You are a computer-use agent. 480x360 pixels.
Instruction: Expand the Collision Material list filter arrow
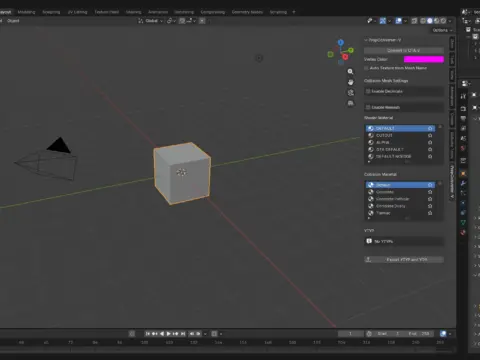[369, 218]
